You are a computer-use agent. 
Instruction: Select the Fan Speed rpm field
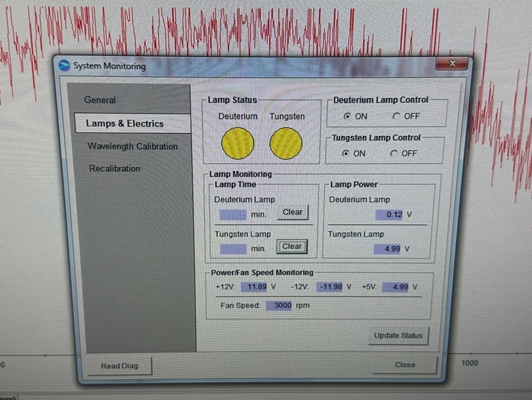279,305
